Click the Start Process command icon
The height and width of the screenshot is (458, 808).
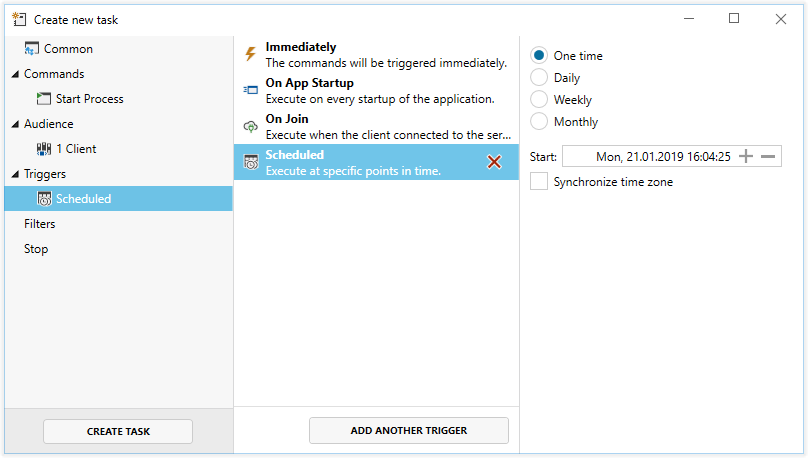coord(44,99)
